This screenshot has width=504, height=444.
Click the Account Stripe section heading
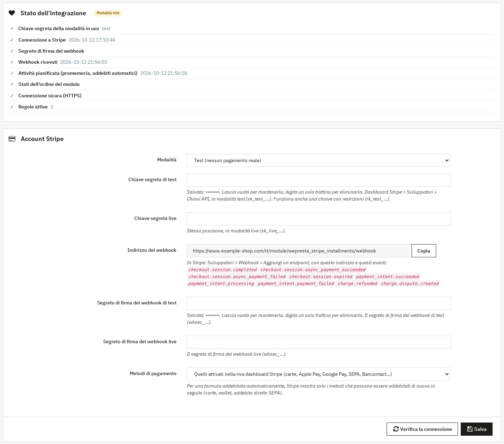click(x=42, y=139)
